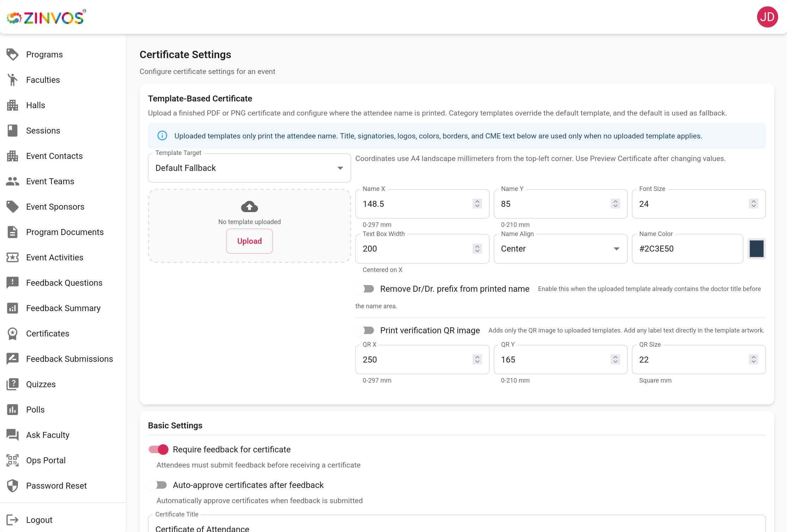Click the Logout arrow icon
The image size is (787, 532).
[13, 520]
